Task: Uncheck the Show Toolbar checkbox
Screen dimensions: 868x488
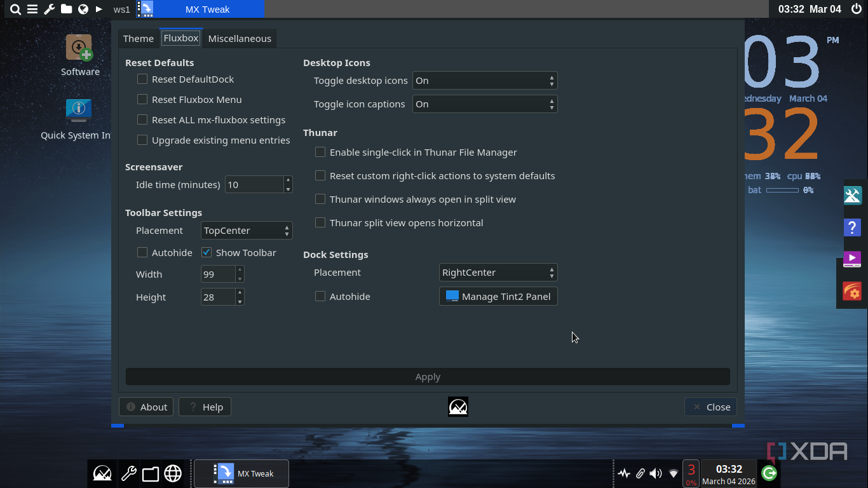Action: click(207, 252)
